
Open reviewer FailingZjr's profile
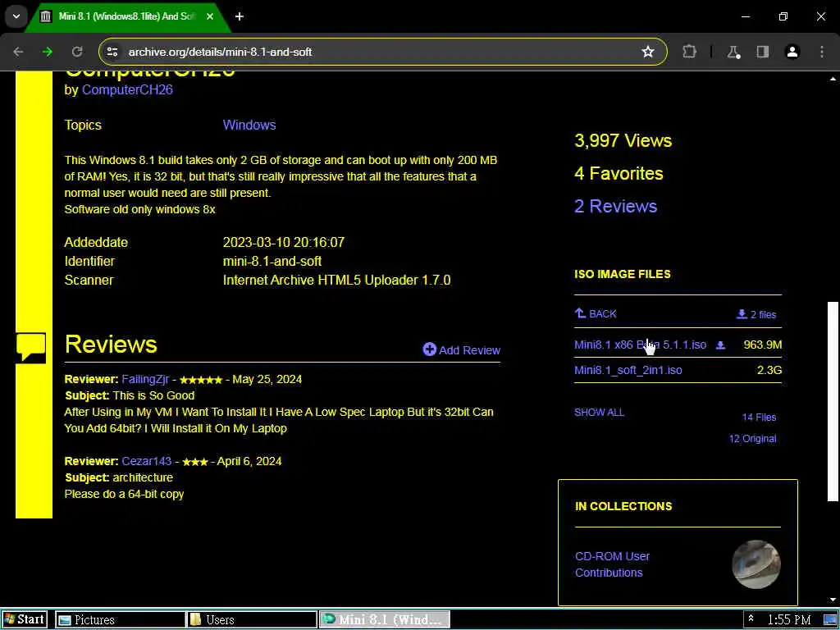coord(145,379)
